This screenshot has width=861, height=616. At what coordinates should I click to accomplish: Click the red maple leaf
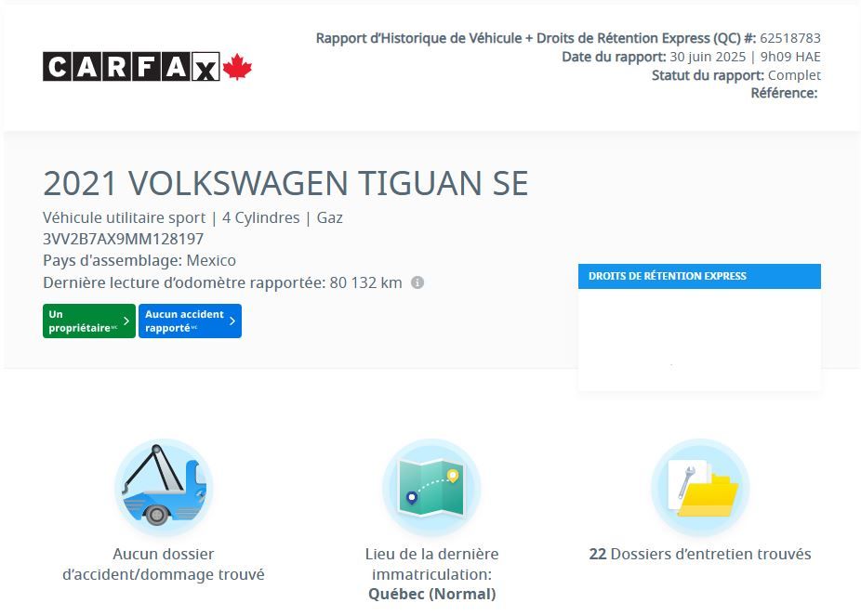(237, 66)
